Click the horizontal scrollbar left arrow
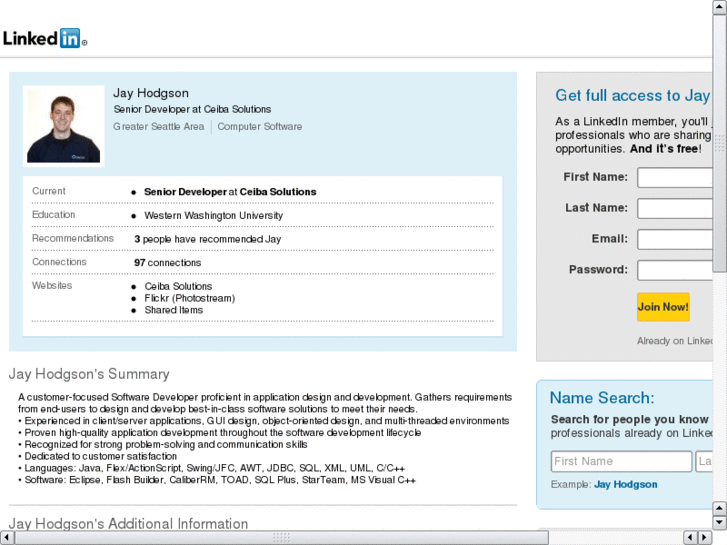Viewport: 727px width, 545px height. click(7, 538)
